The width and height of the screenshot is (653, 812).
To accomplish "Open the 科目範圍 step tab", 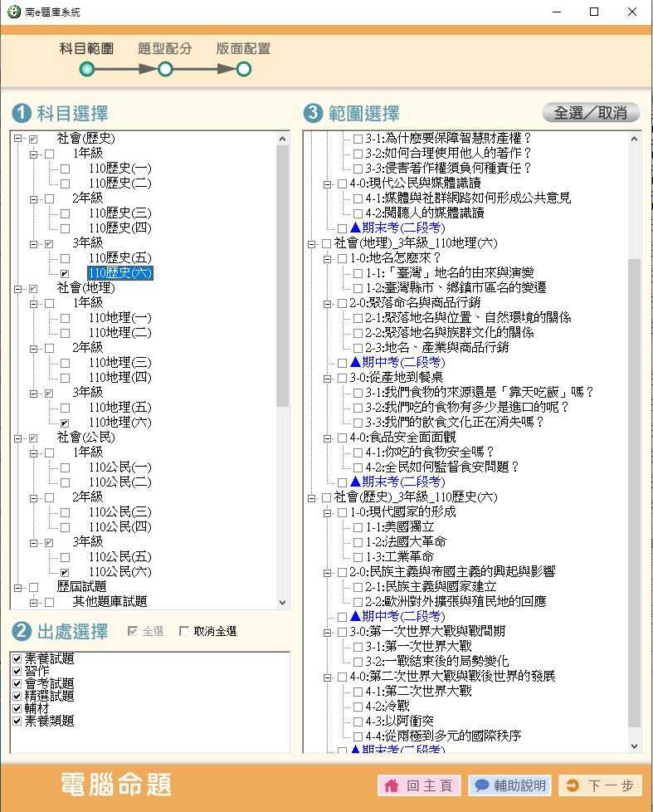I will 86,49.
